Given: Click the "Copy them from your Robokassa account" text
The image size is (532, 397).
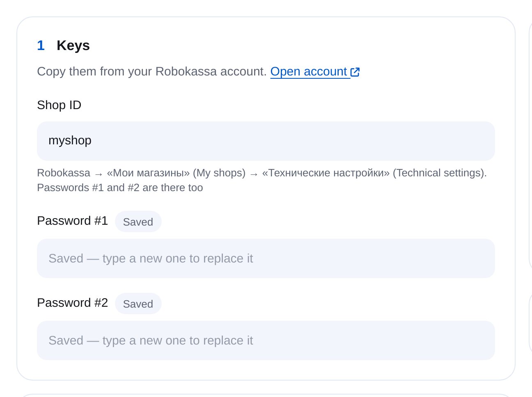Looking at the screenshot, I should point(152,71).
